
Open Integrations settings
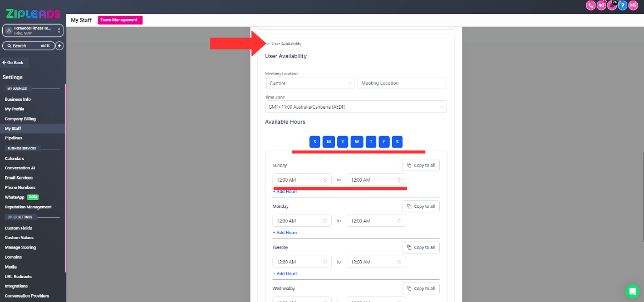point(16,286)
